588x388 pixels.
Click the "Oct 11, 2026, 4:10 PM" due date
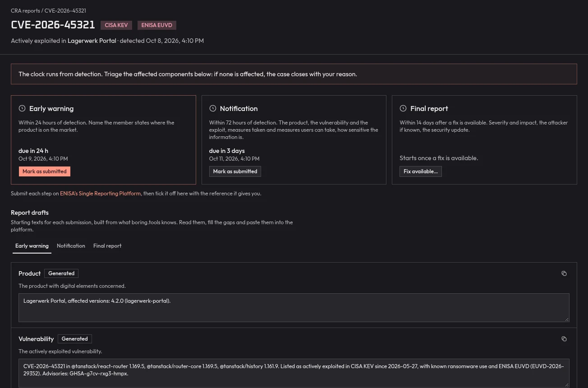pyautogui.click(x=234, y=159)
